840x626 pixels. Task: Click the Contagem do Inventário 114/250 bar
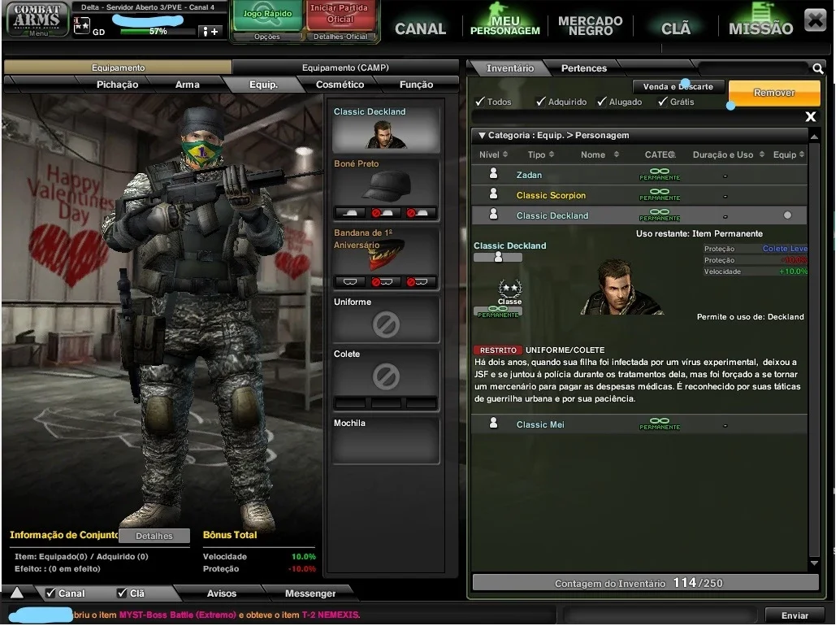pos(645,583)
